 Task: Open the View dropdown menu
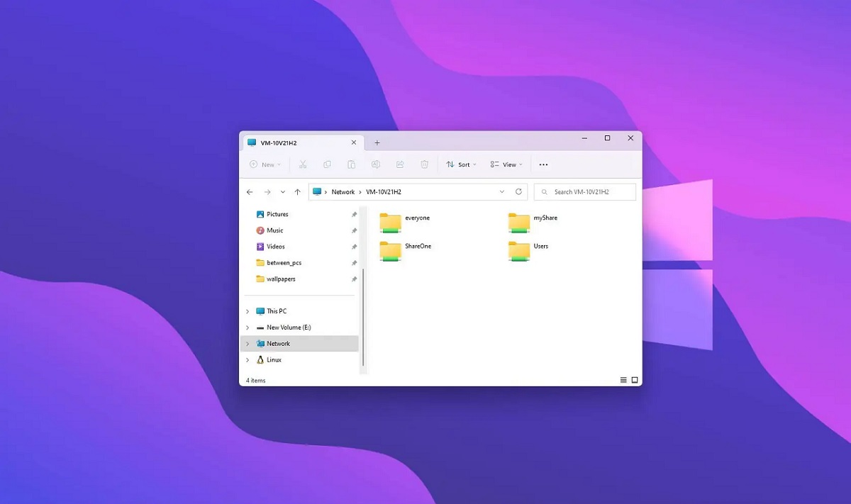click(506, 164)
